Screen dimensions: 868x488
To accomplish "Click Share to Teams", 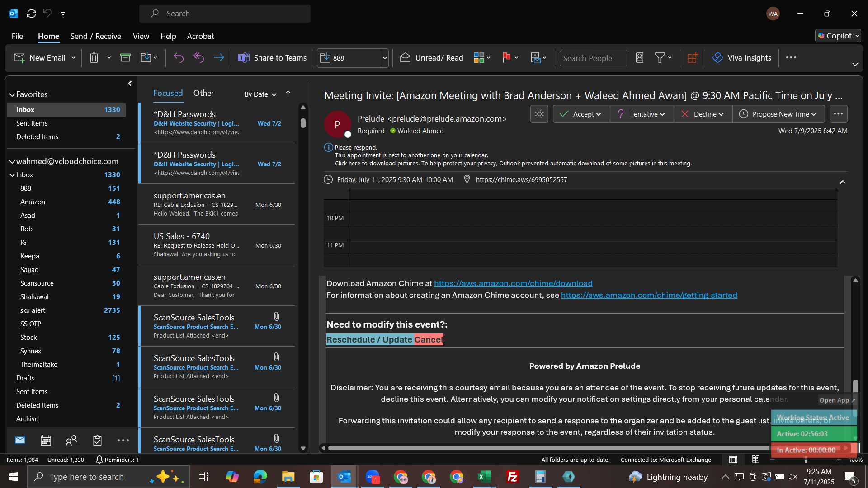I will coord(272,58).
